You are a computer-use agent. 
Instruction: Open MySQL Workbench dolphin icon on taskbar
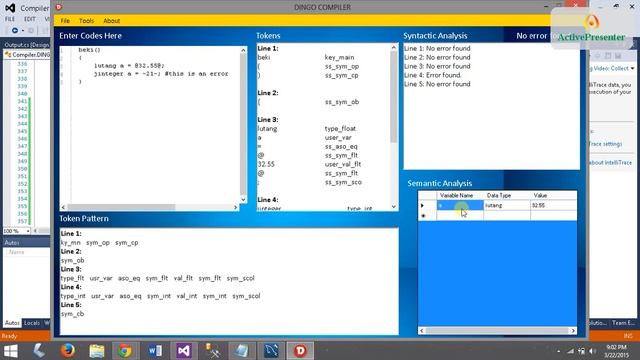(271, 351)
